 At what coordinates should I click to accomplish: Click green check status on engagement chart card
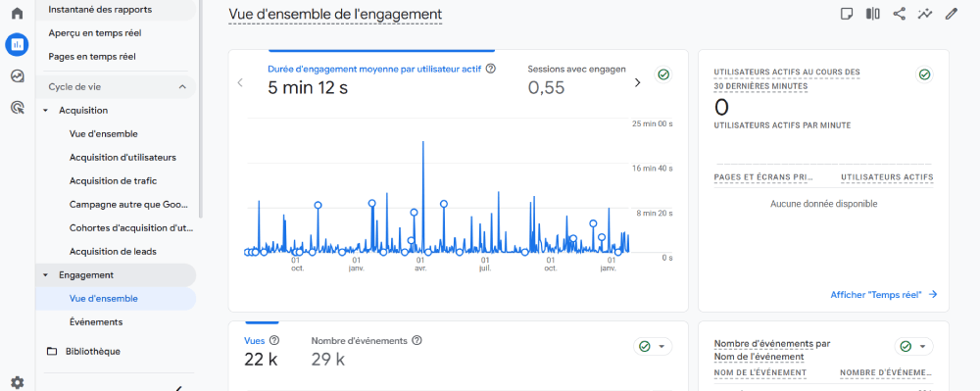pos(663,74)
